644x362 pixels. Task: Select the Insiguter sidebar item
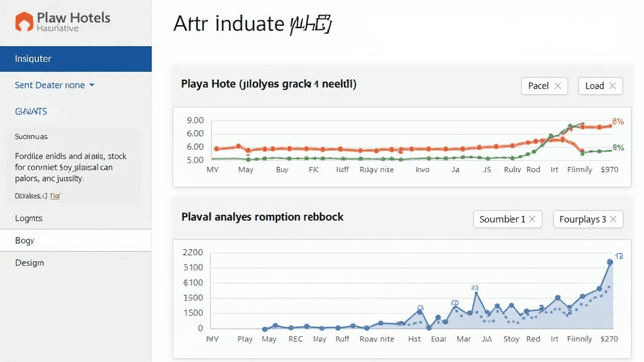coord(75,58)
